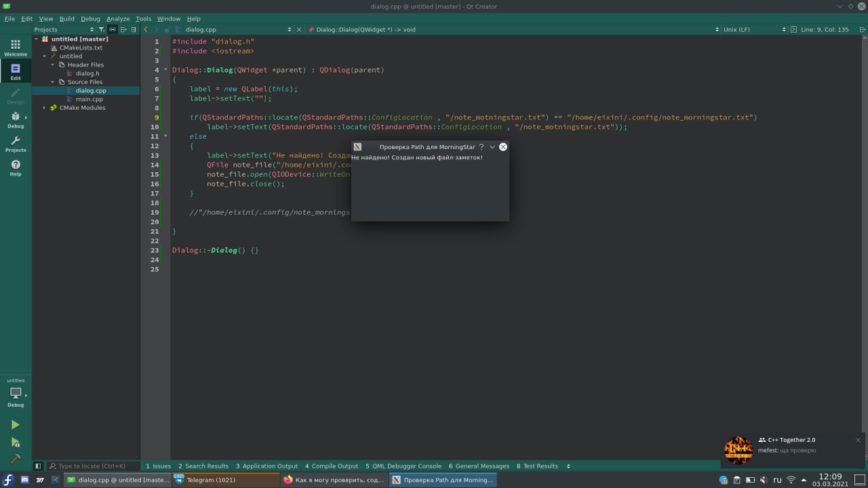The width and height of the screenshot is (868, 488).
Task: Collapse the Source Files folder
Action: [x=53, y=82]
